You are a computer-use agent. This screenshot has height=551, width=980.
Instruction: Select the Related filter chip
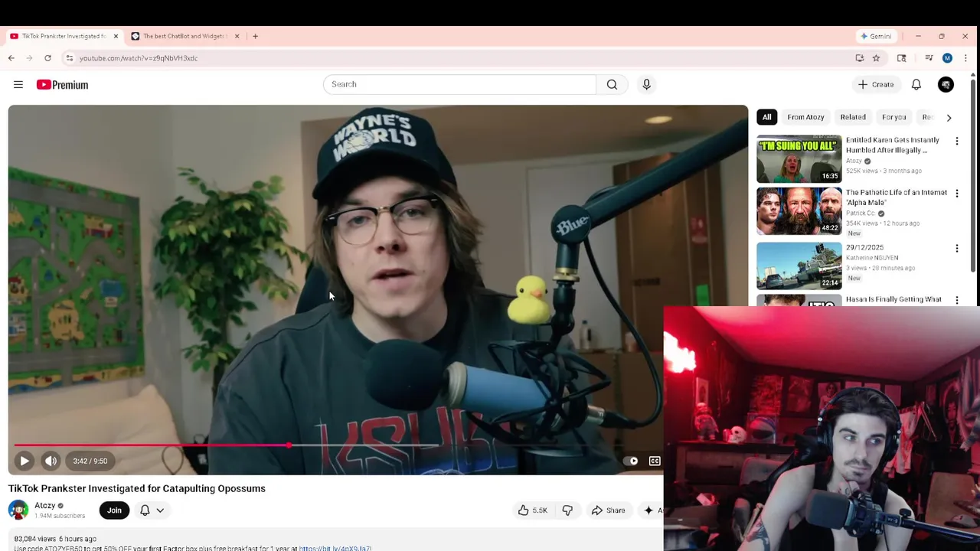853,117
